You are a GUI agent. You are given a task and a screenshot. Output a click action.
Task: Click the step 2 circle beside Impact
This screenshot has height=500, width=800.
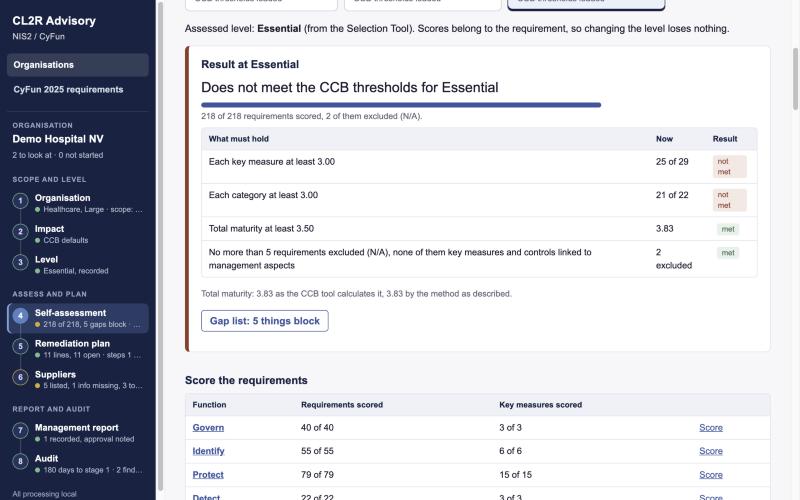(20, 232)
